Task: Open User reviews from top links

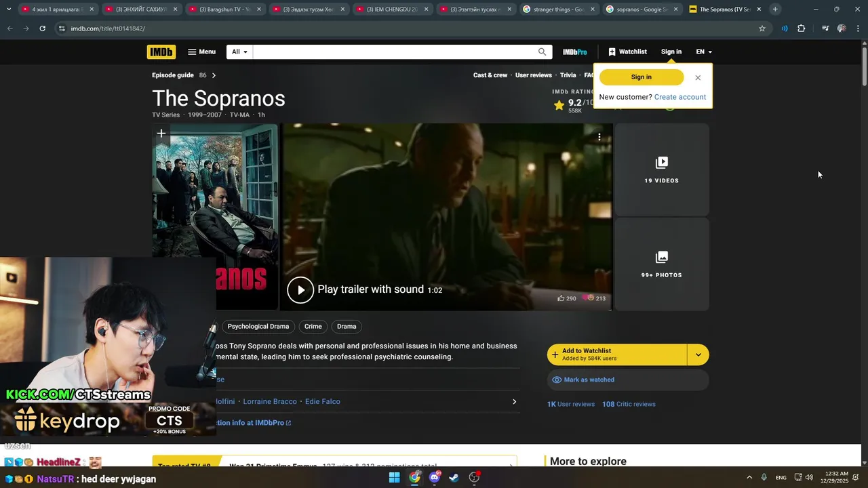Action: pos(534,75)
